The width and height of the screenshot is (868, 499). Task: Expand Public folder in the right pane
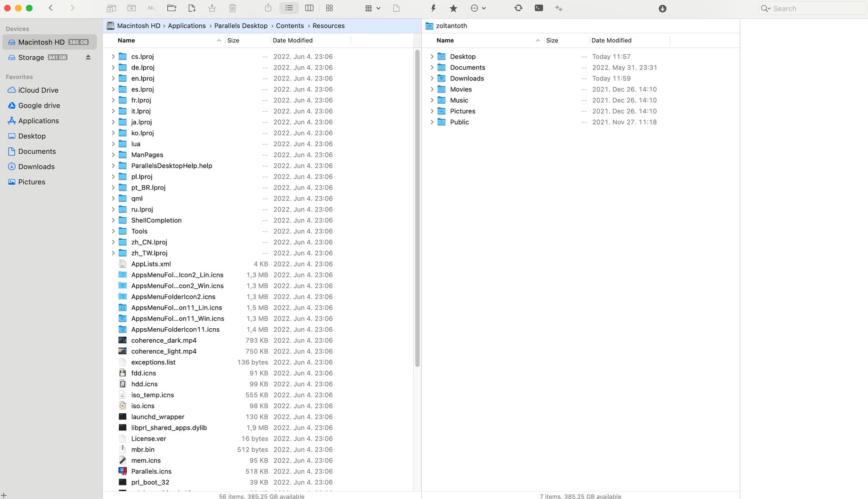432,122
